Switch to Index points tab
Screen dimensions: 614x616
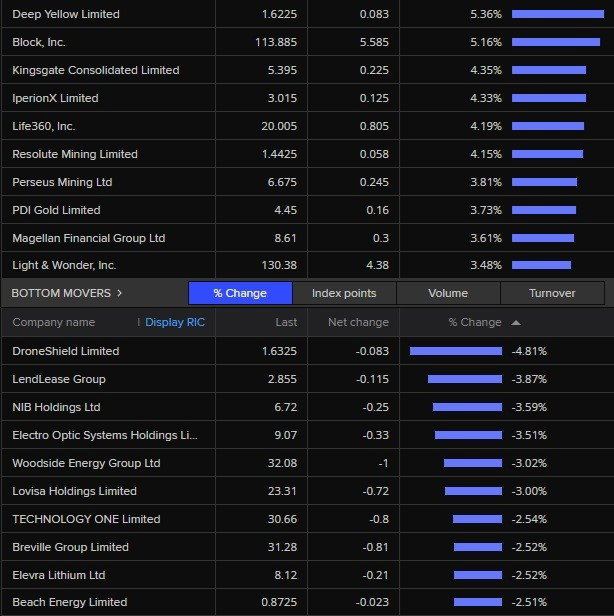coord(344,293)
